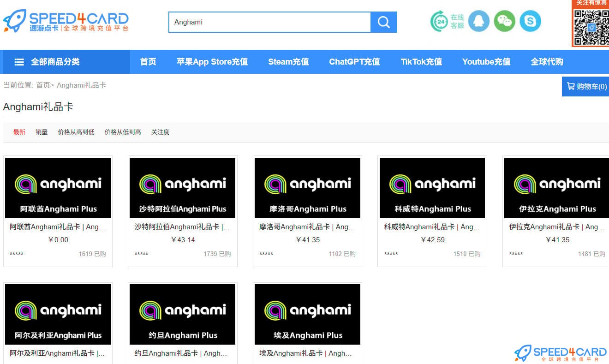Image resolution: width=609 pixels, height=364 pixels.
Task: Click the 伊拉克Anghami礼品卡 product title
Action: coord(557,227)
